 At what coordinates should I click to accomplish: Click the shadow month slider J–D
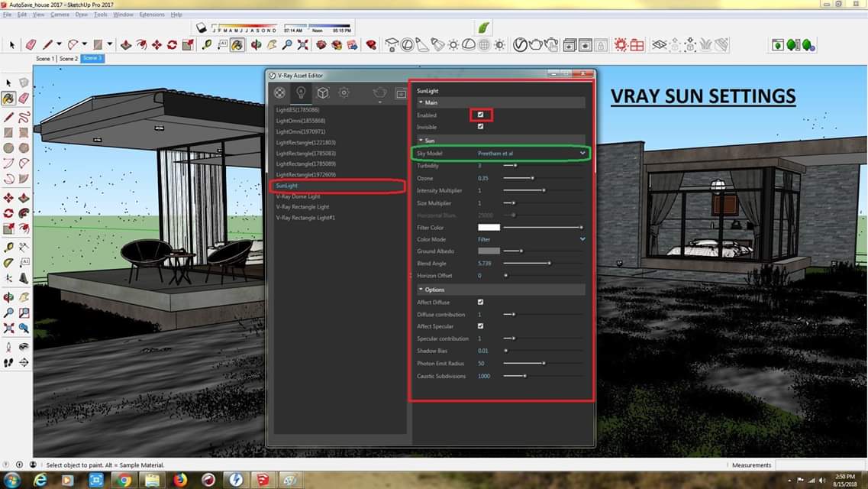click(x=245, y=28)
